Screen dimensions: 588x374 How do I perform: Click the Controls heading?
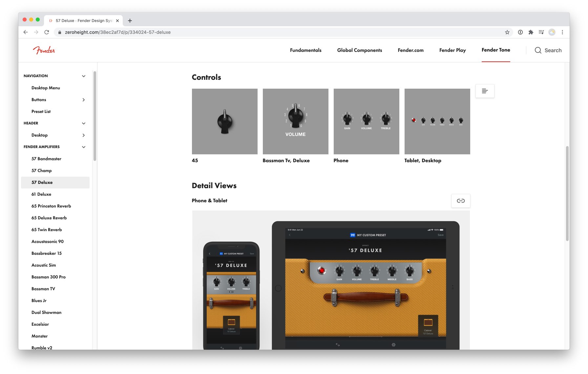[206, 77]
